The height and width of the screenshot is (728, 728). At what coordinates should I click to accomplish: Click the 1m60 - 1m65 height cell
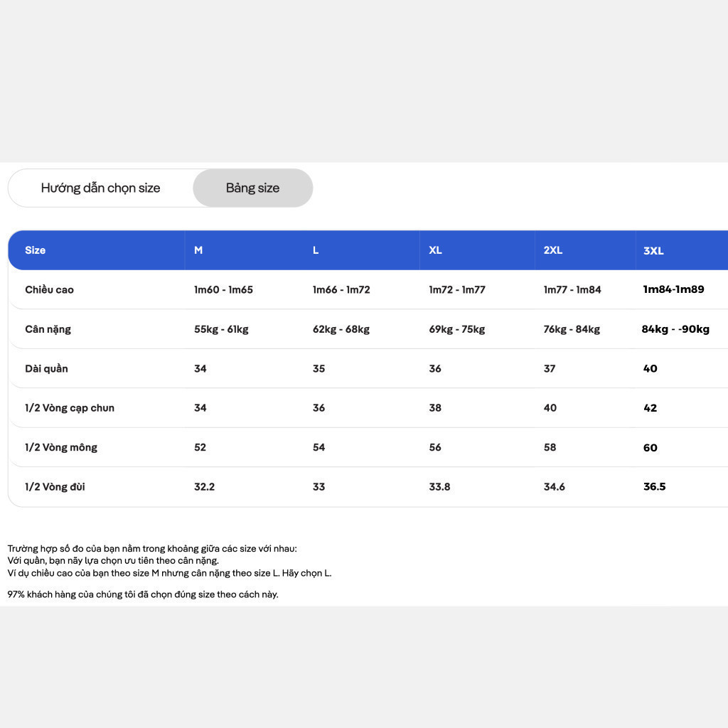pos(223,290)
